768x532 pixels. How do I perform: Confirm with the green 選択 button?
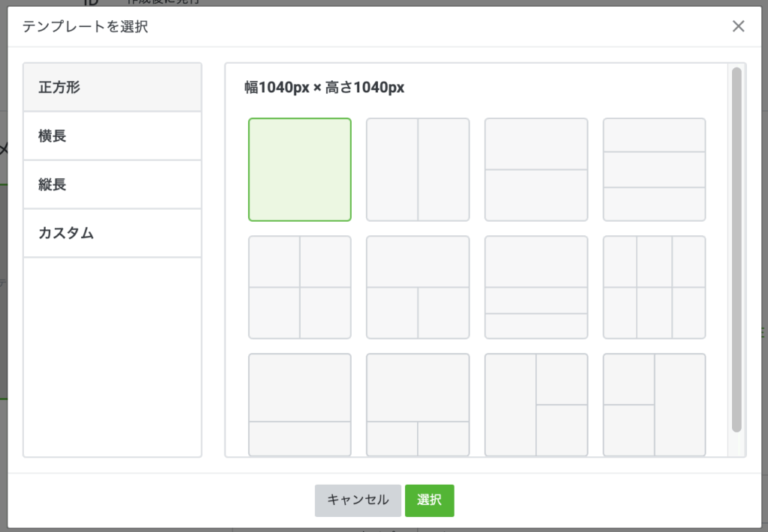(429, 501)
